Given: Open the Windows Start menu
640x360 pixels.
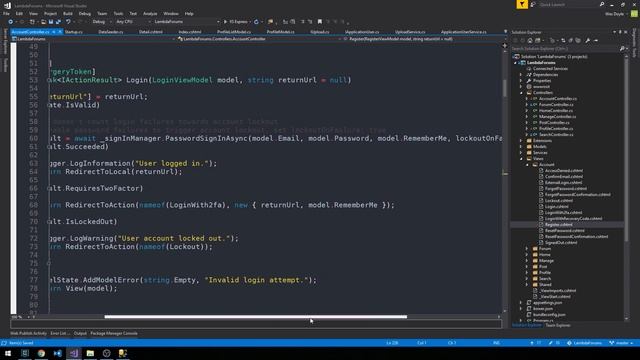Looking at the screenshot, I should pyautogui.click(x=8, y=353).
